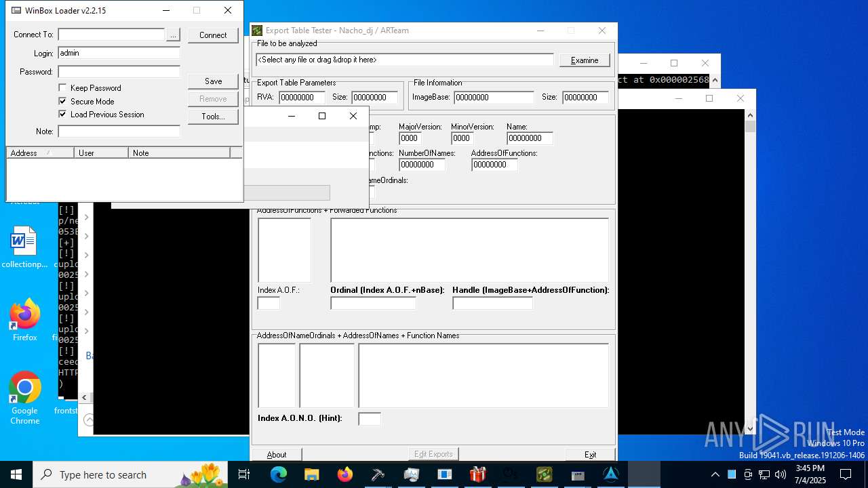The height and width of the screenshot is (488, 868).
Task: Click the blue square tray icon
Action: coord(732,474)
